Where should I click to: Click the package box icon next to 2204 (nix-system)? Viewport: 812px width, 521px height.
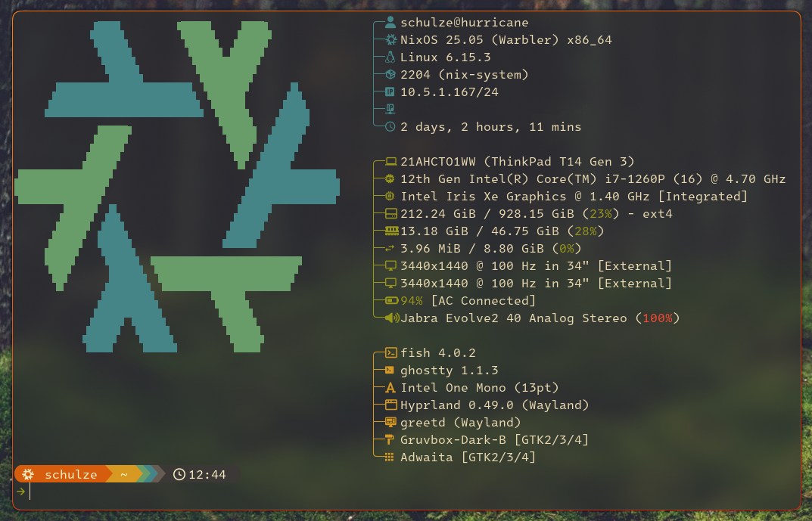388,74
